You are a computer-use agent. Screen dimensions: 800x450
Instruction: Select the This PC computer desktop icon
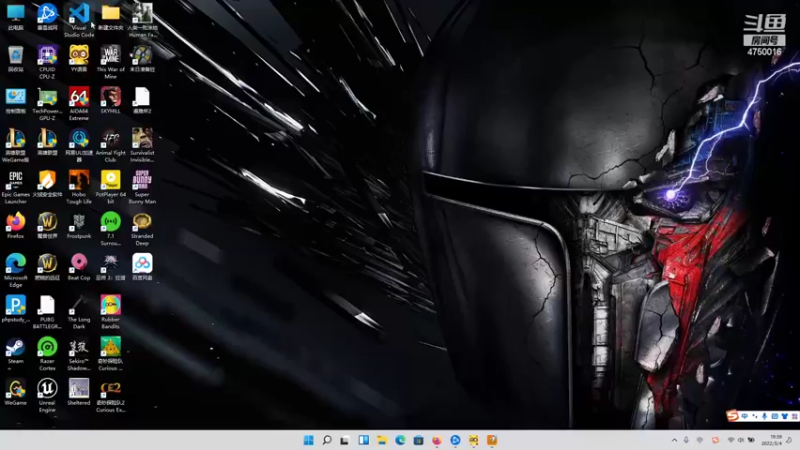15,17
